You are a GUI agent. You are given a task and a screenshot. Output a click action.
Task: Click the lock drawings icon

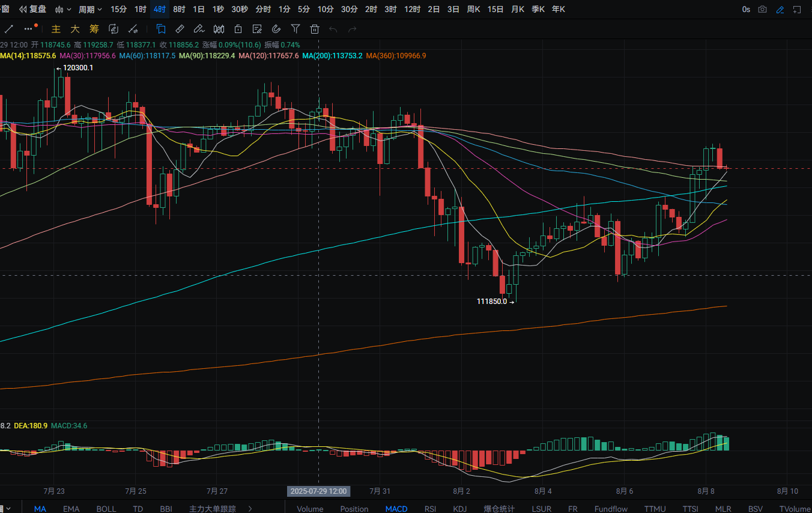238,28
